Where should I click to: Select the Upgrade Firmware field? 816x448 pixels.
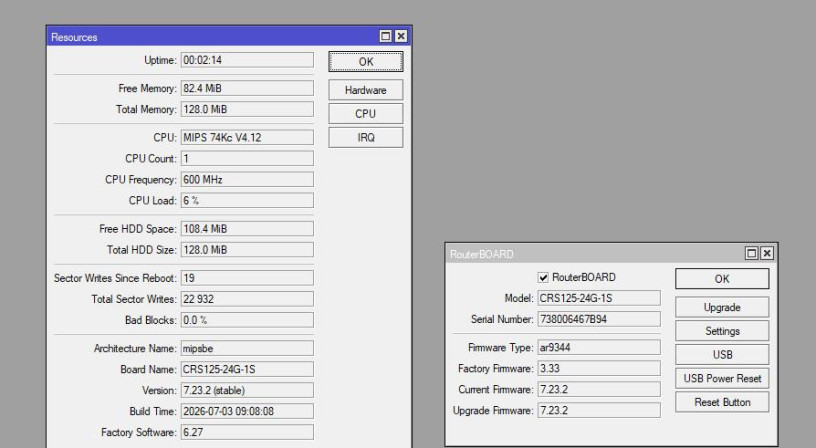point(599,411)
